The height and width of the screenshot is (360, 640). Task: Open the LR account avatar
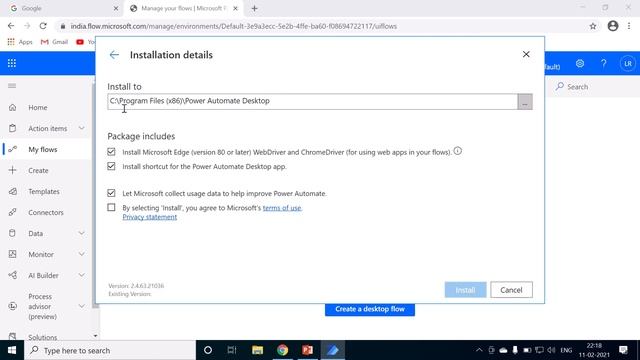[628, 64]
